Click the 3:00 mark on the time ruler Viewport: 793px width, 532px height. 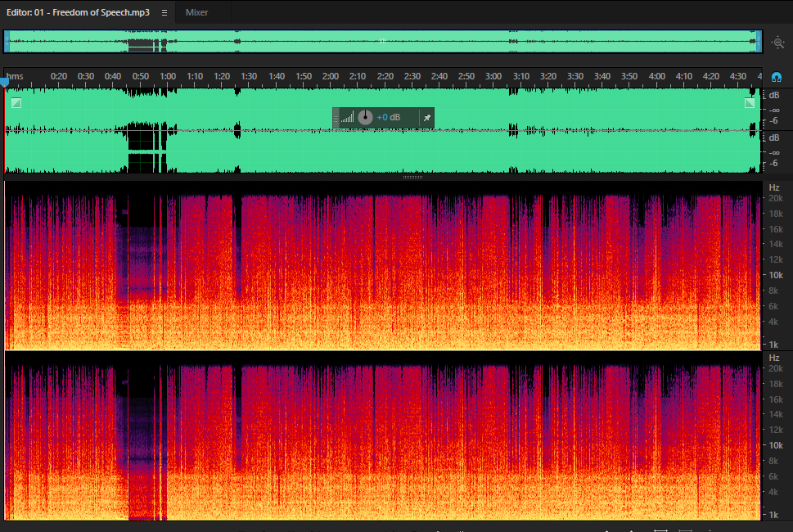493,76
